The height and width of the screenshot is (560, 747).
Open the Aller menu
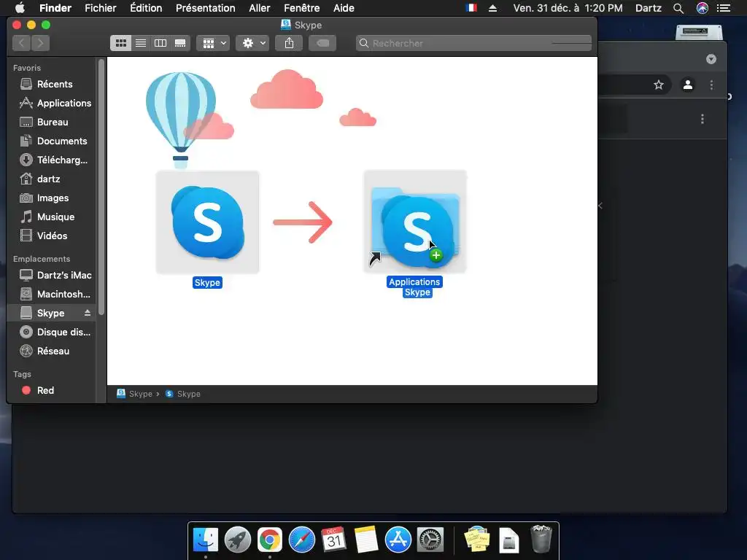(x=260, y=8)
